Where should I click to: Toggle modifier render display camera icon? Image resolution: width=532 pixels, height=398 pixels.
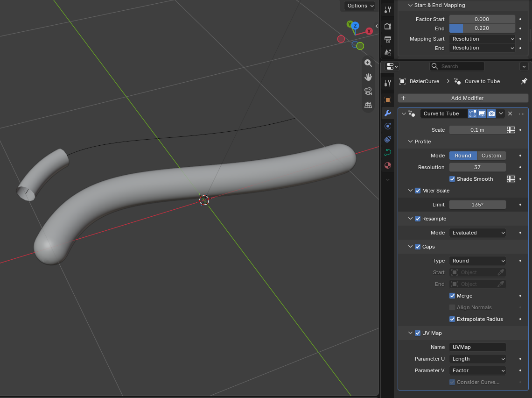pos(491,114)
